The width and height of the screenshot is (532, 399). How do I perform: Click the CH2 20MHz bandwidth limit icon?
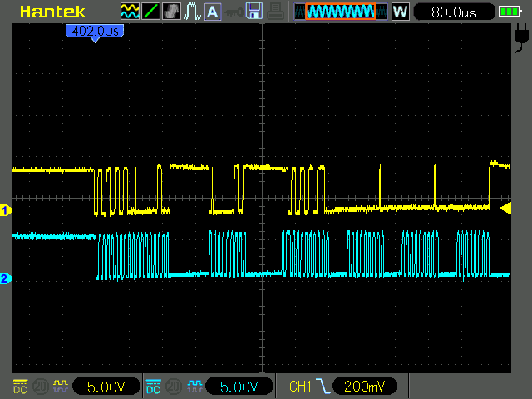click(174, 386)
